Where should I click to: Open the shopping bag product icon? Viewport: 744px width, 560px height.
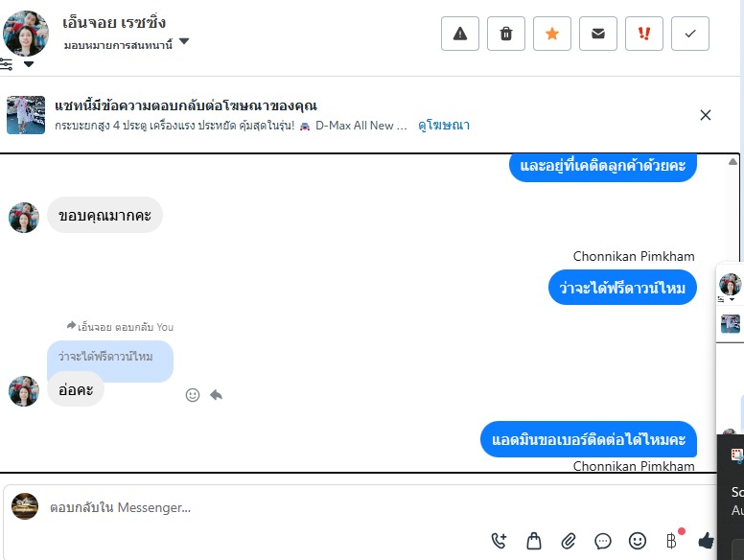pyautogui.click(x=534, y=541)
